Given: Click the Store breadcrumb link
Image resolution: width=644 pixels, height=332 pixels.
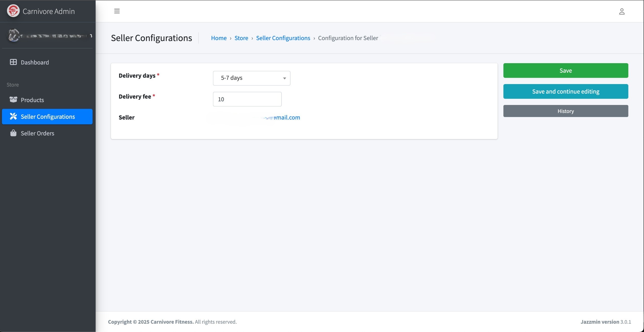Looking at the screenshot, I should point(241,38).
